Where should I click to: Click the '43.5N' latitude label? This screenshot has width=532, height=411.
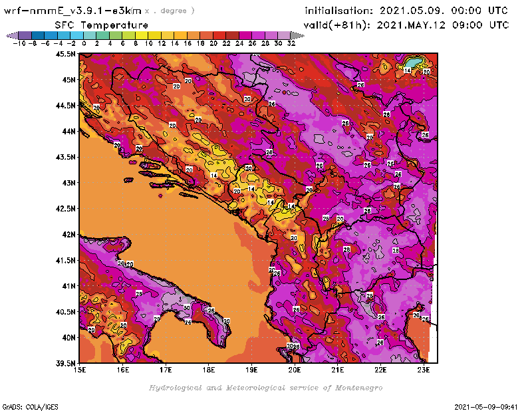tap(66, 157)
